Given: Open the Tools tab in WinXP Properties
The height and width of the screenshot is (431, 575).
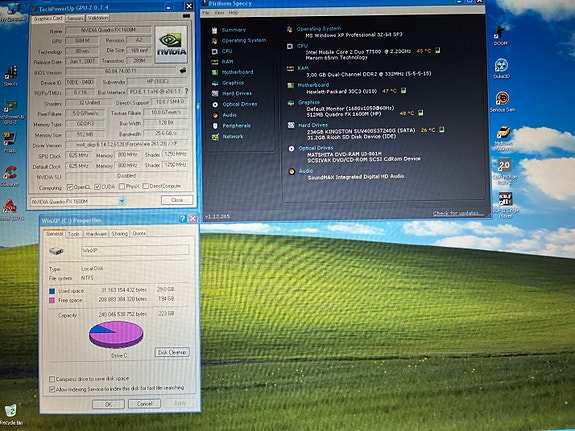Looking at the screenshot, I should tap(74, 234).
